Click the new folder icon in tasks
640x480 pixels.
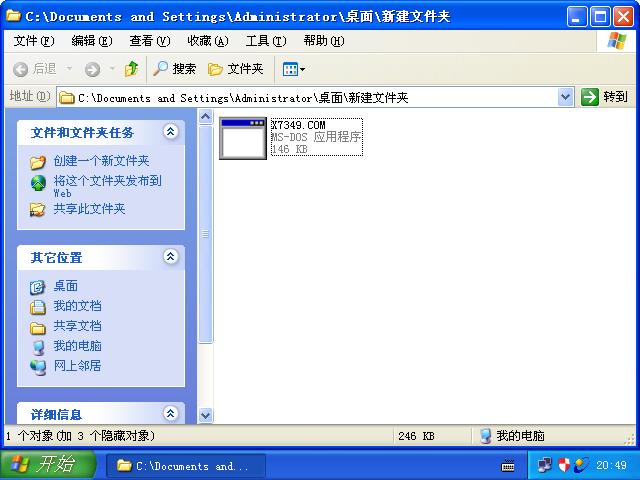pos(38,162)
